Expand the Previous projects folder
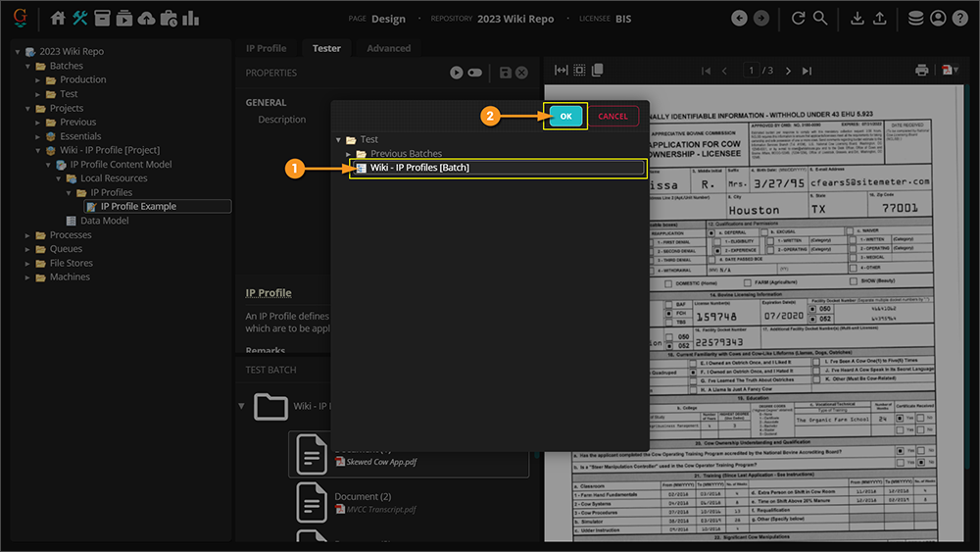 37,123
